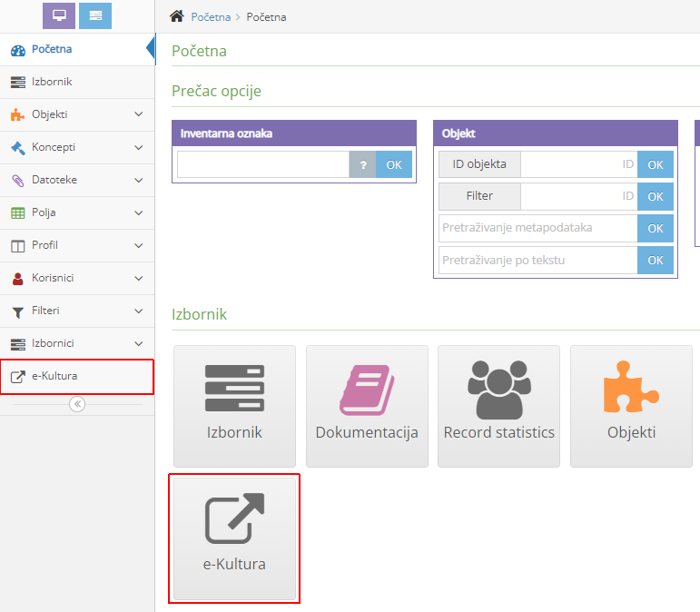Open Koncepti in the sidebar menu
This screenshot has width=700, height=612.
(x=77, y=147)
